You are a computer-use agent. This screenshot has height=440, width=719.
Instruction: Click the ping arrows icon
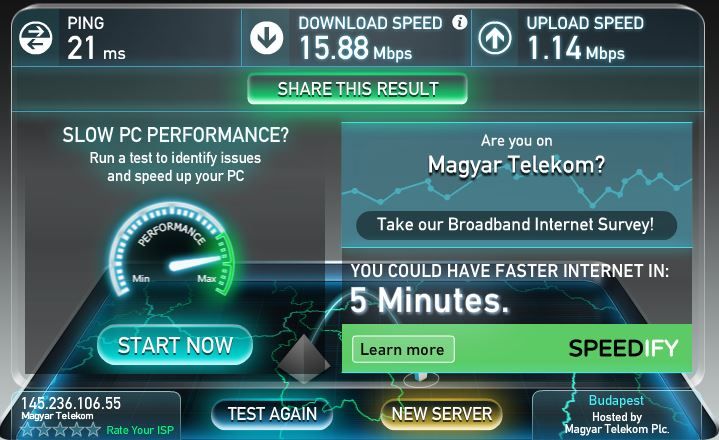tap(35, 38)
